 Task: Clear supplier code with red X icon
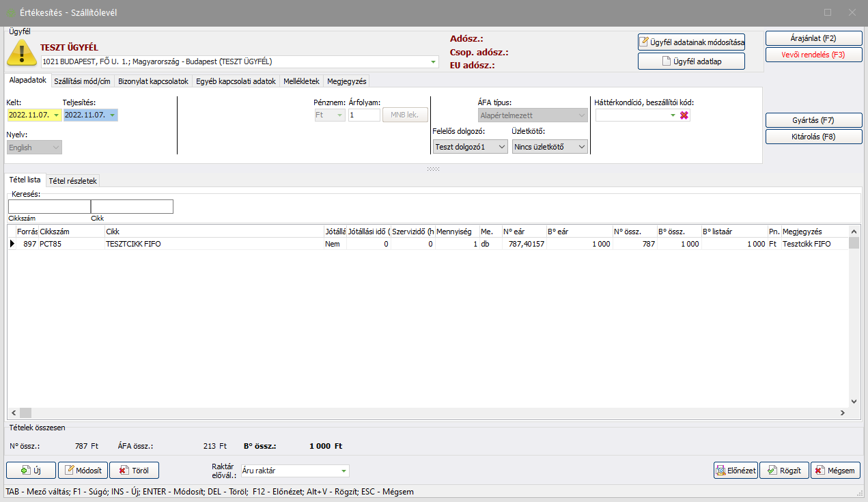coord(684,115)
